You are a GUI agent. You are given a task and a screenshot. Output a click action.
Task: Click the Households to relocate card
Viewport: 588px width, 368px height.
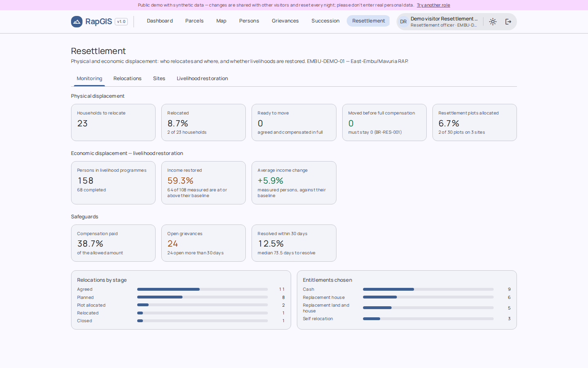coord(113,122)
